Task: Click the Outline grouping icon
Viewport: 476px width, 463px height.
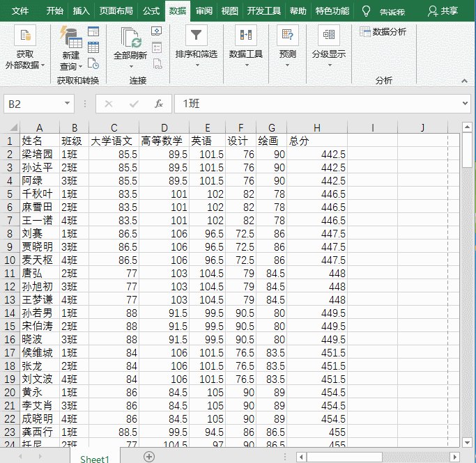Action: 329,36
